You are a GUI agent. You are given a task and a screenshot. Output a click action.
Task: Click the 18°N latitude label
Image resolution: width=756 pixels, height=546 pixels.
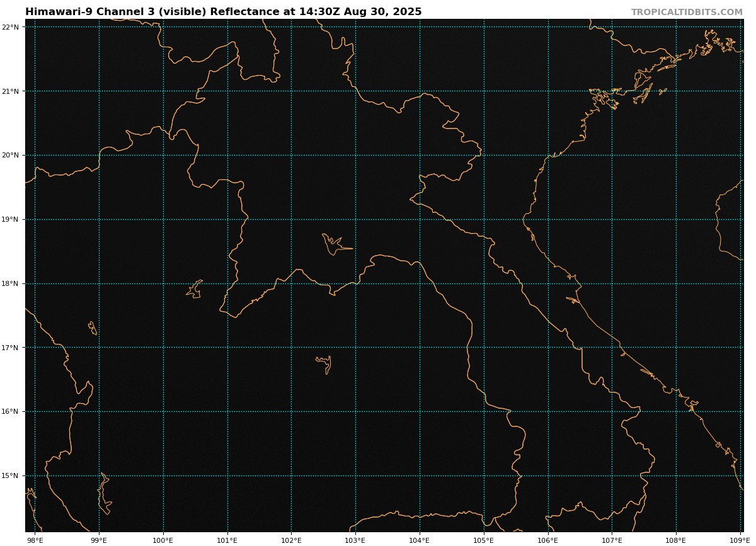(11, 284)
